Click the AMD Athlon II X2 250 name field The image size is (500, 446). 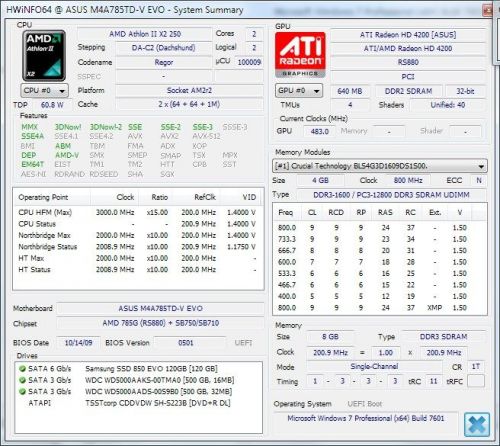coord(145,34)
